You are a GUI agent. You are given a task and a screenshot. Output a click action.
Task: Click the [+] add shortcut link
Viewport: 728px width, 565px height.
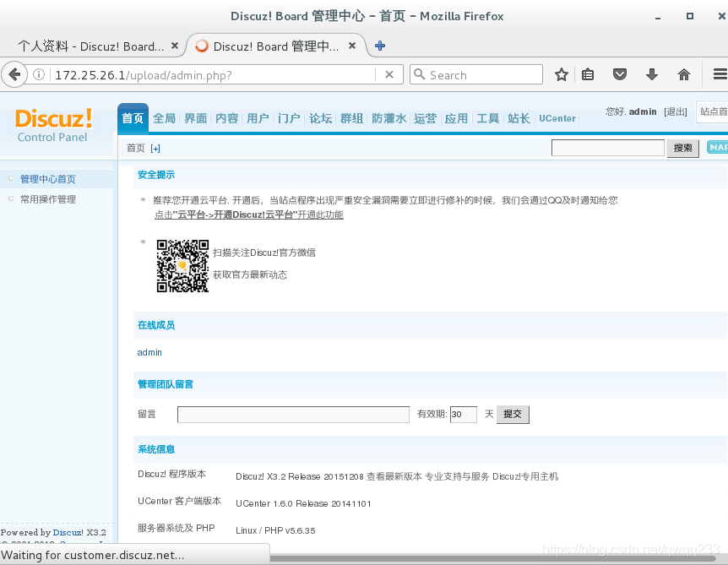(x=155, y=149)
